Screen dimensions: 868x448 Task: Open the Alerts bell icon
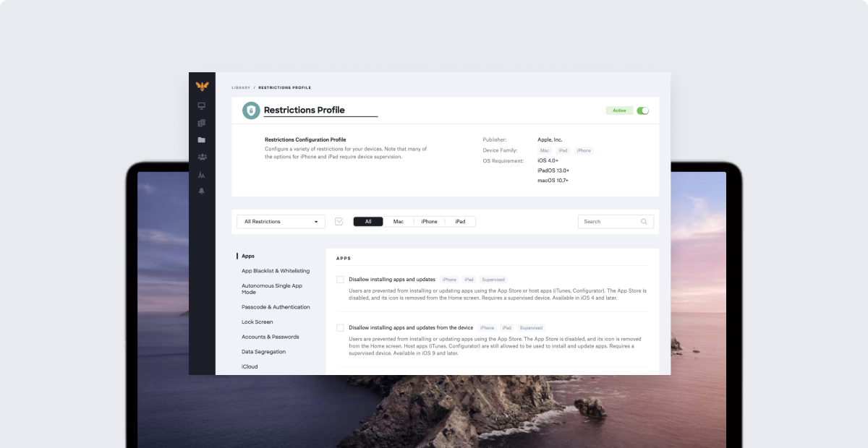point(202,191)
